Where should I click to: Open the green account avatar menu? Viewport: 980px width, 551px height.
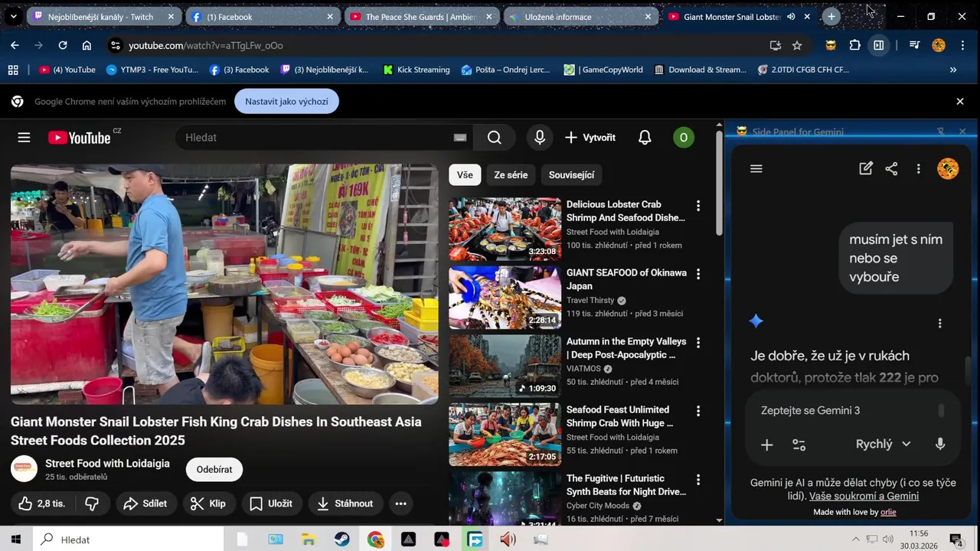coord(683,138)
